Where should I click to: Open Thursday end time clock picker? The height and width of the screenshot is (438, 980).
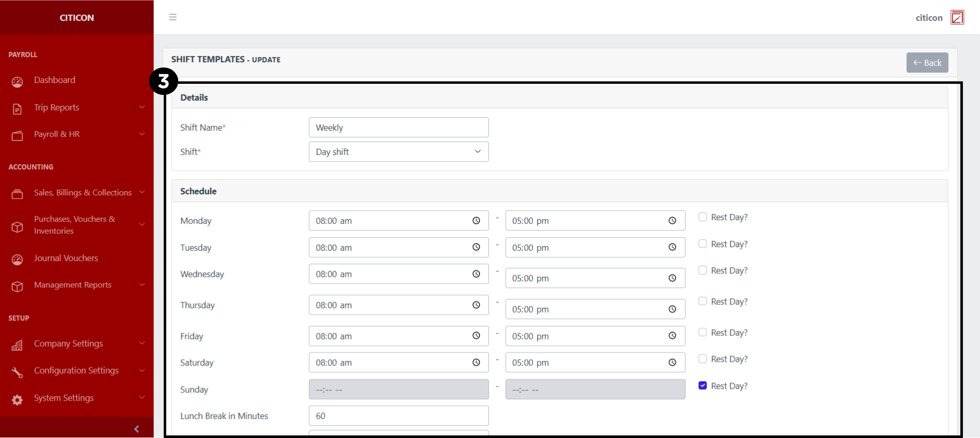click(672, 309)
